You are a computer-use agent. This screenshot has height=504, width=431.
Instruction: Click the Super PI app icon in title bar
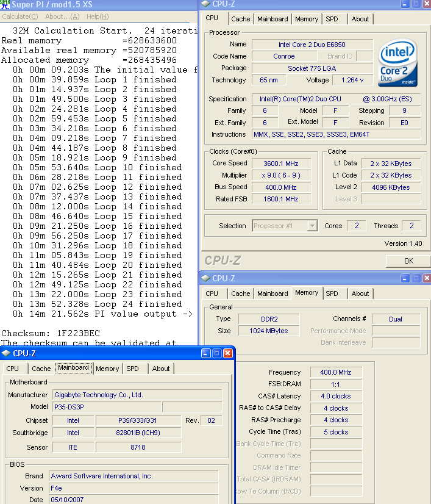[x=5, y=4]
